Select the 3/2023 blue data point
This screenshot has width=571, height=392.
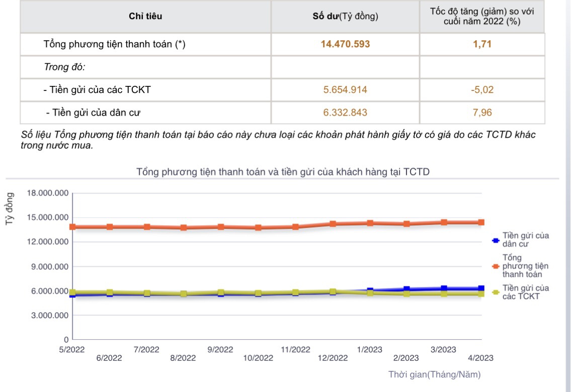pyautogui.click(x=444, y=288)
